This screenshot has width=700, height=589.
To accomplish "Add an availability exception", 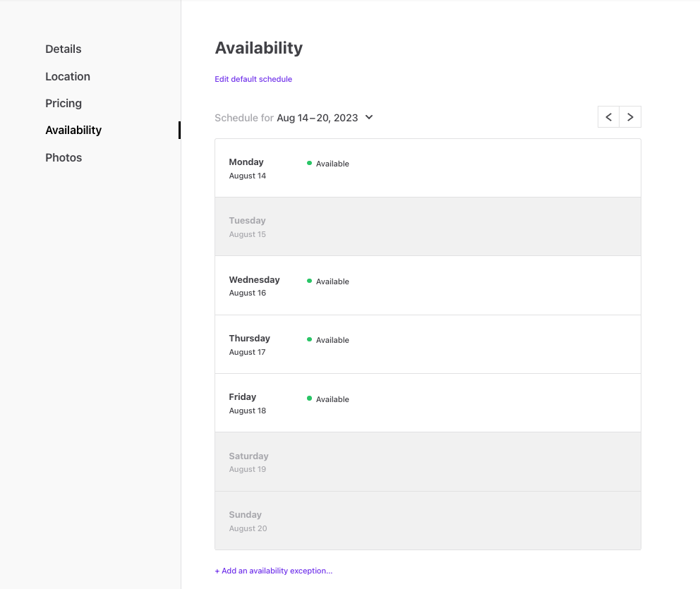I will click(x=274, y=571).
